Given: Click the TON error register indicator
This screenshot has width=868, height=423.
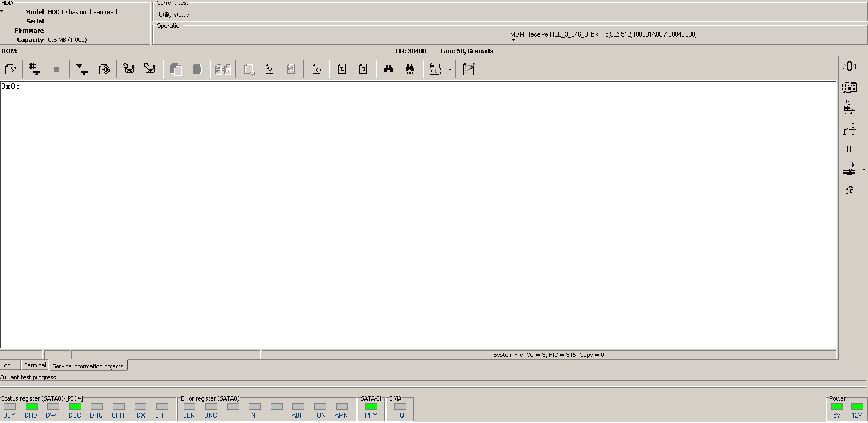Looking at the screenshot, I should [x=320, y=407].
